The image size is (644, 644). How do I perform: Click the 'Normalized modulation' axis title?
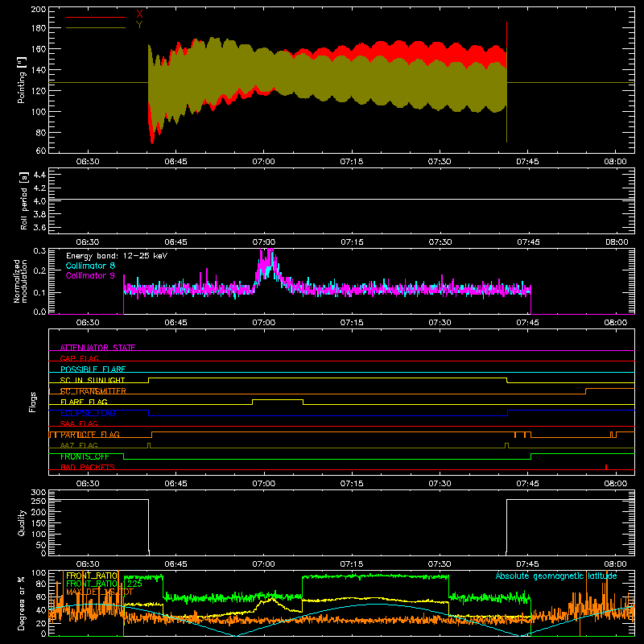pyautogui.click(x=21, y=281)
